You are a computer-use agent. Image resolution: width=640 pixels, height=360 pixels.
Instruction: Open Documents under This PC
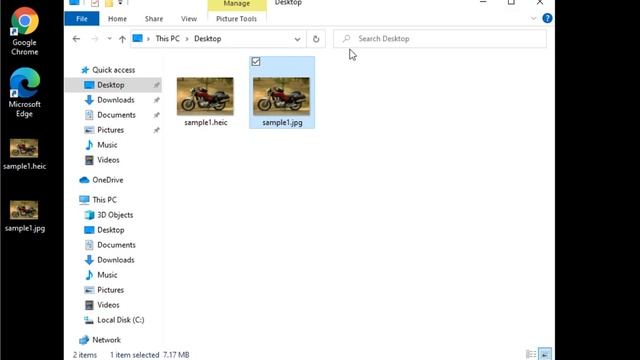[116, 245]
